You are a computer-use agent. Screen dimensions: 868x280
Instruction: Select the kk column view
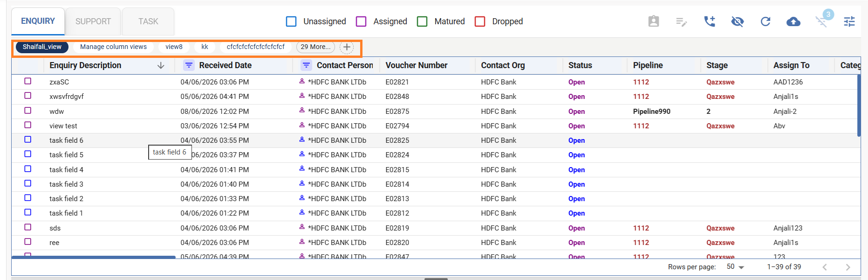coord(205,47)
